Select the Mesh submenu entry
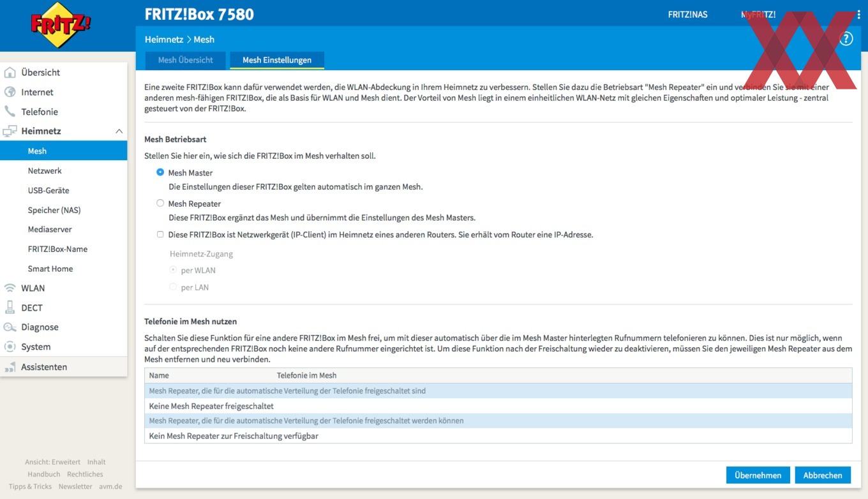The width and height of the screenshot is (868, 499). (x=64, y=151)
